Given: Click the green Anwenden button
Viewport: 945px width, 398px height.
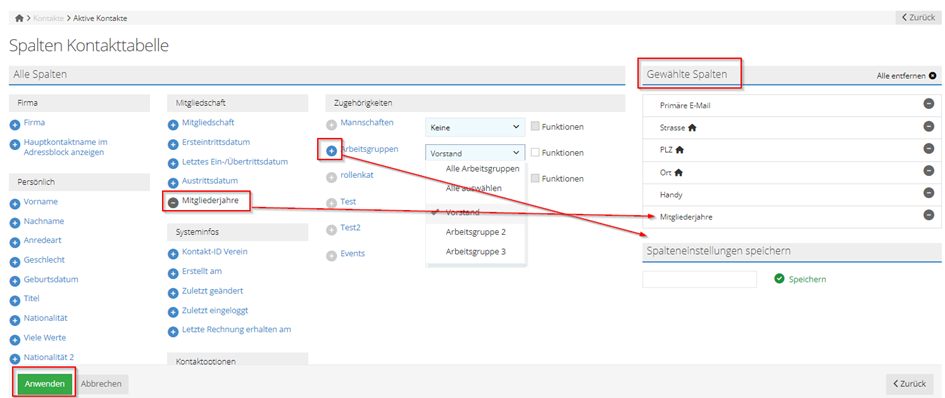Looking at the screenshot, I should (45, 384).
